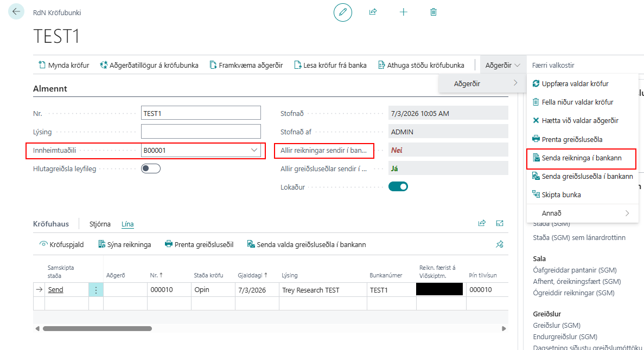Image resolution: width=644 pixels, height=350 pixels.
Task: Click the empty Lýsing field
Action: coord(201,132)
